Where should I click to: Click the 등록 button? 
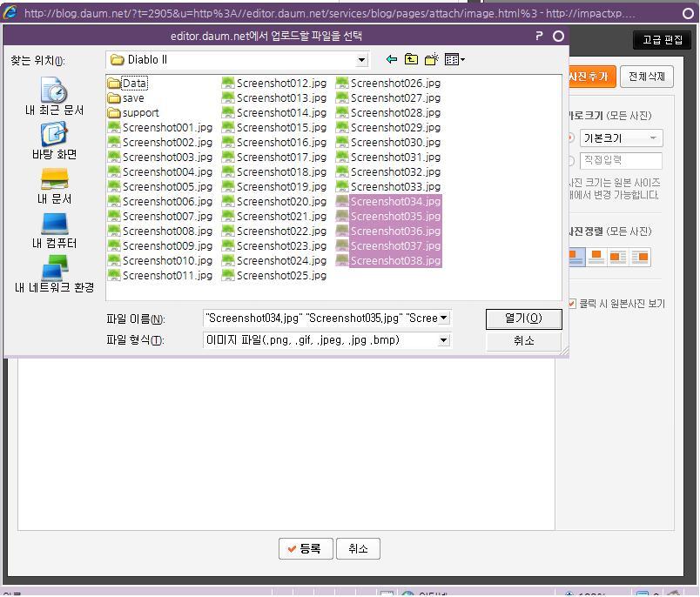click(x=306, y=549)
